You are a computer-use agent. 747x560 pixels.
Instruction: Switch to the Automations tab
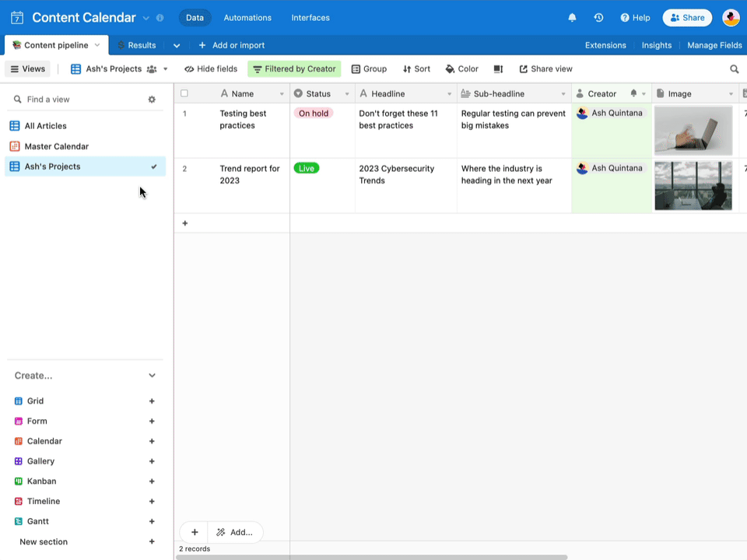click(247, 17)
